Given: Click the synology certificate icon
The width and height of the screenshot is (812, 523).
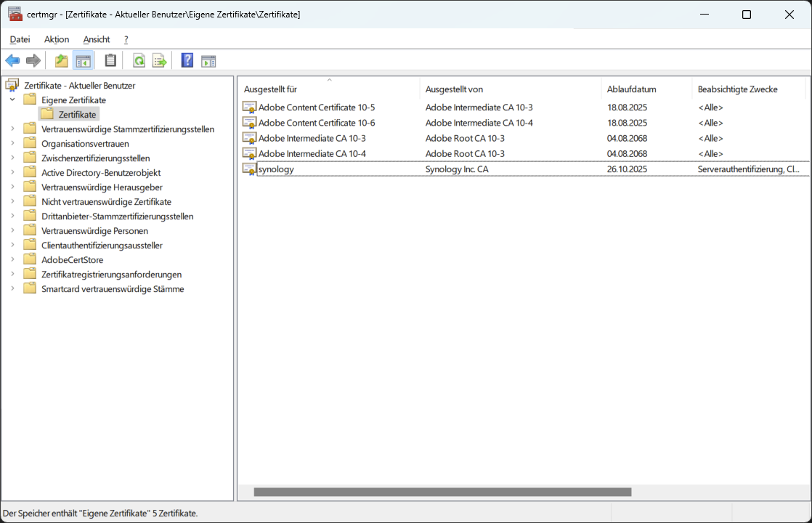Looking at the screenshot, I should point(250,169).
